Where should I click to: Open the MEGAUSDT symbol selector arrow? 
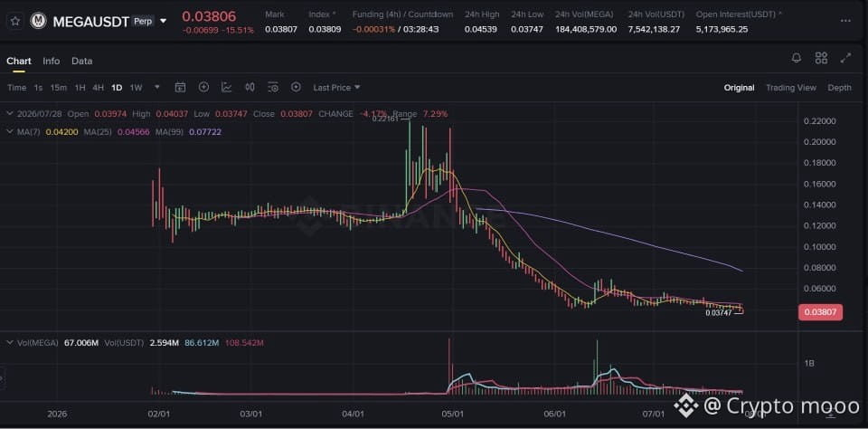(x=163, y=22)
